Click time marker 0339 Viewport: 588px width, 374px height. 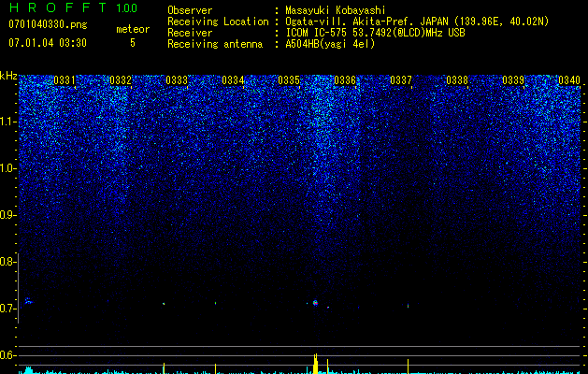[x=513, y=80]
